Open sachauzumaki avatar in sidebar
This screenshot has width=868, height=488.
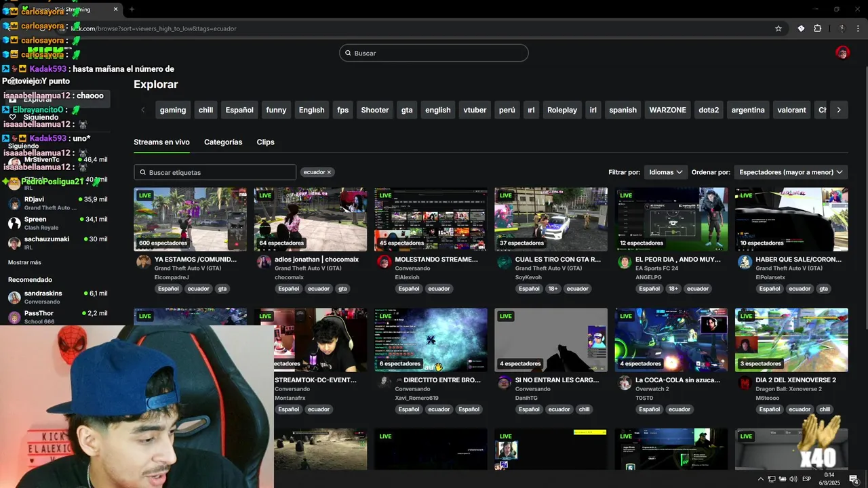point(14,243)
